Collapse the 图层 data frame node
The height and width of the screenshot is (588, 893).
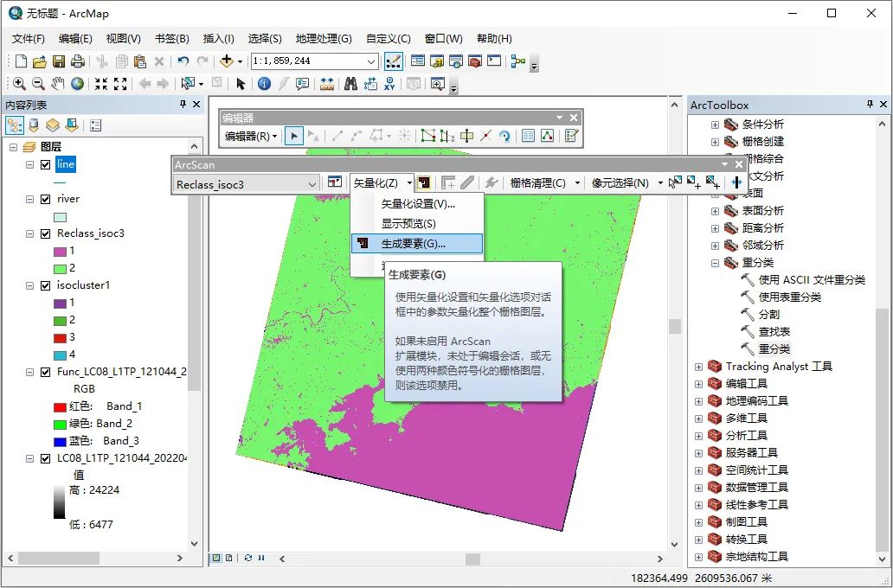coord(14,147)
